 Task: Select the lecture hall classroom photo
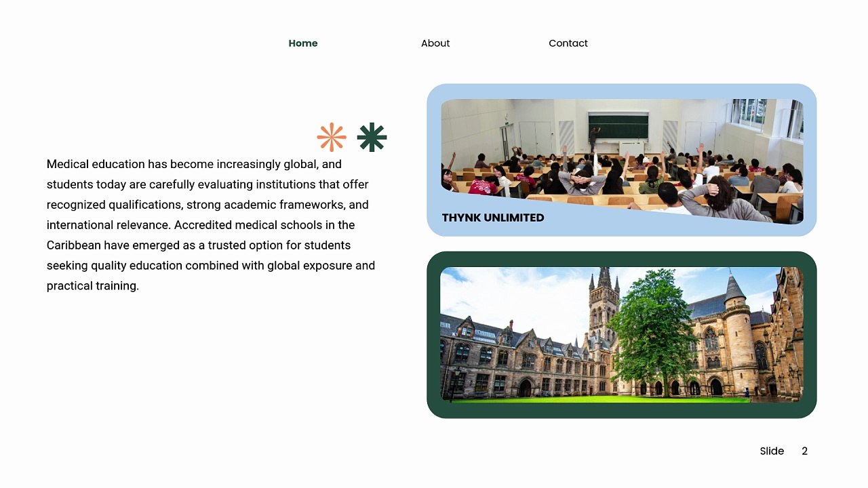622,161
